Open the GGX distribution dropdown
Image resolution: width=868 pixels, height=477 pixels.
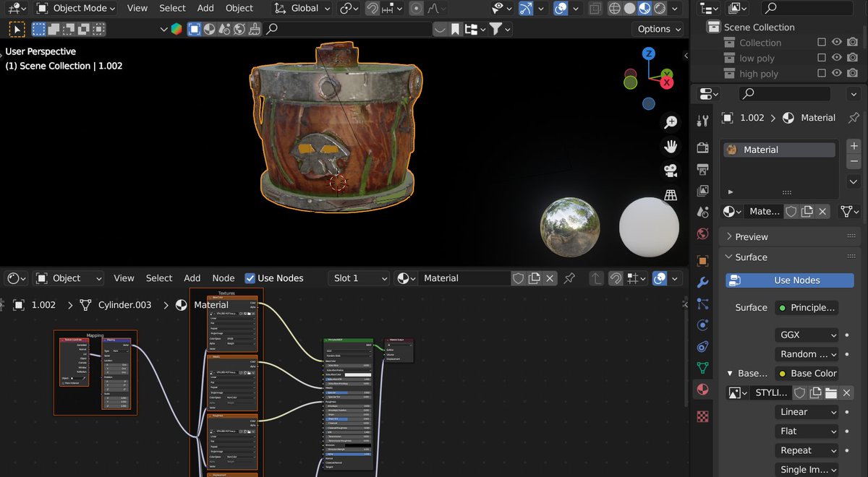pyautogui.click(x=808, y=335)
